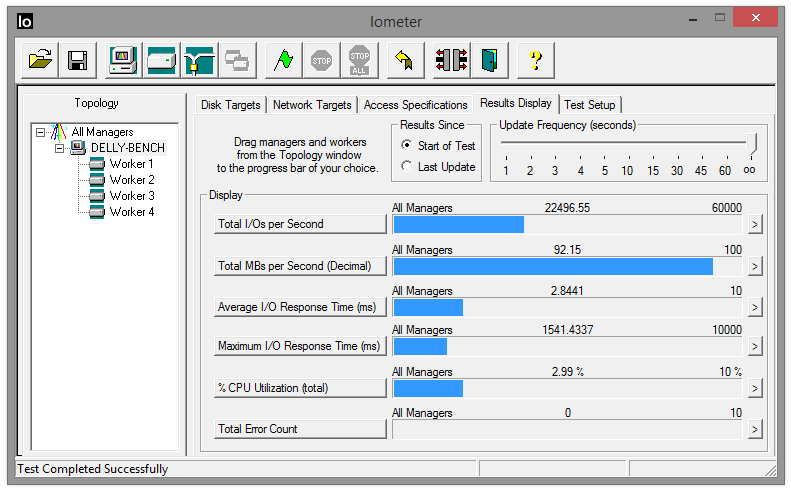Select Worker 2 in the topology tree
Image resolution: width=791 pixels, height=491 pixels.
pos(132,180)
